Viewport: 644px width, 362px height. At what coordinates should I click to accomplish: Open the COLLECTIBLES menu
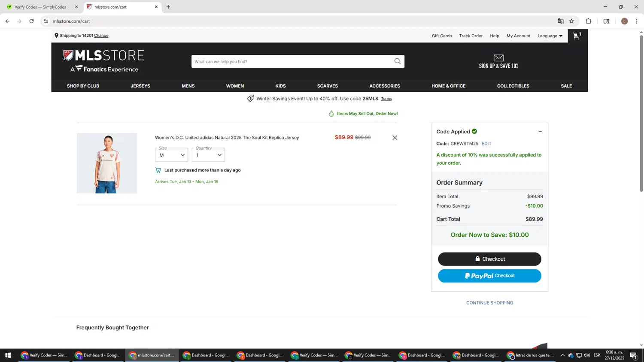[513, 86]
